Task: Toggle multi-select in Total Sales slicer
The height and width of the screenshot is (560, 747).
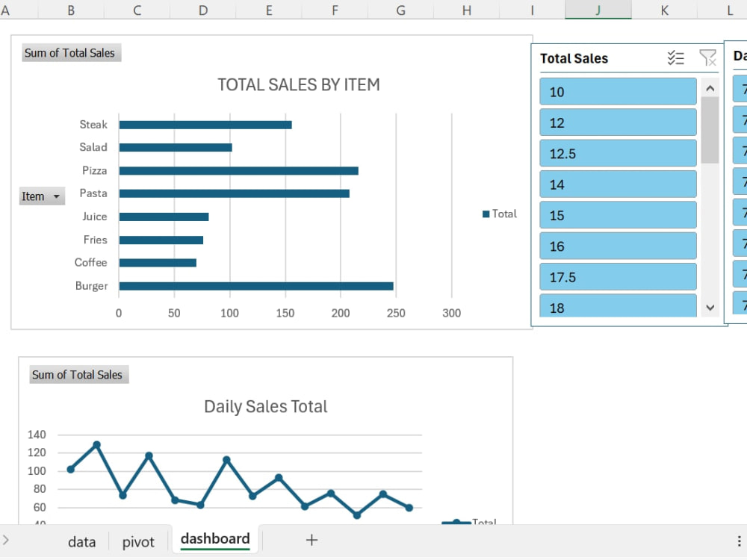Action: [675, 58]
